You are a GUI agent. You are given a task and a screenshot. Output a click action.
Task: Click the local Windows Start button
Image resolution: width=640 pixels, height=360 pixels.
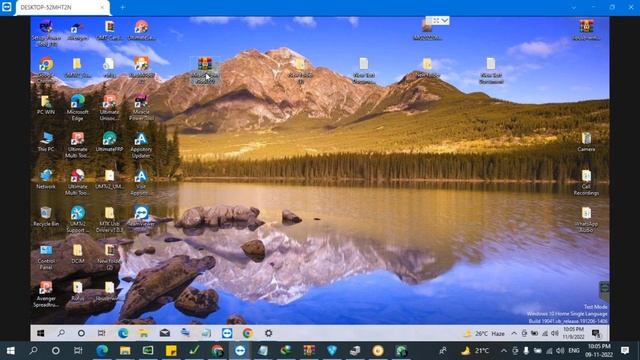(11, 351)
